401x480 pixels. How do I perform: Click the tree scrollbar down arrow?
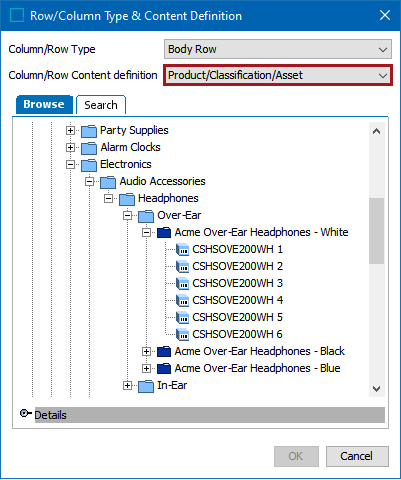coord(376,389)
